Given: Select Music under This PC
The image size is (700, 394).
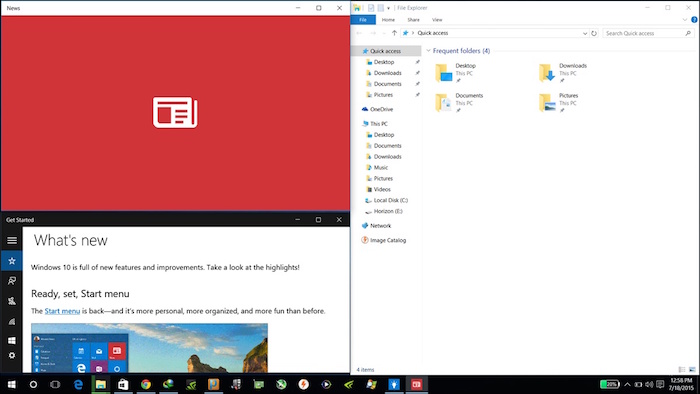Looking at the screenshot, I should pos(380,168).
